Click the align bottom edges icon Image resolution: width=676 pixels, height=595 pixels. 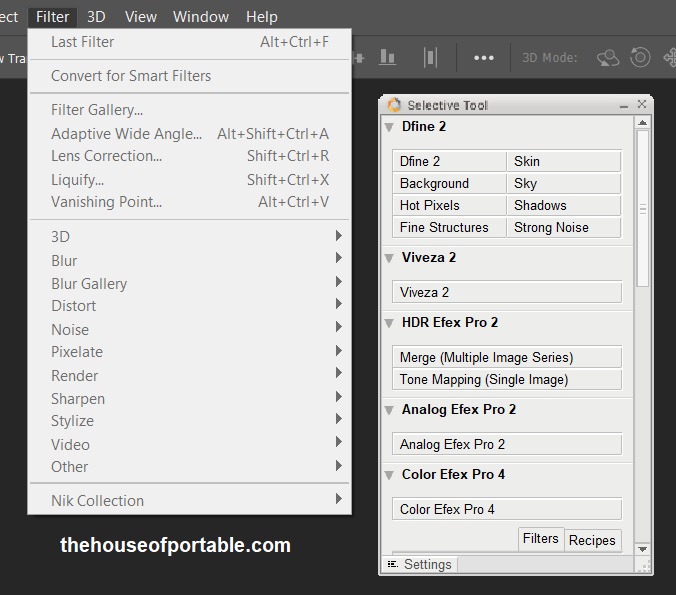[x=387, y=57]
